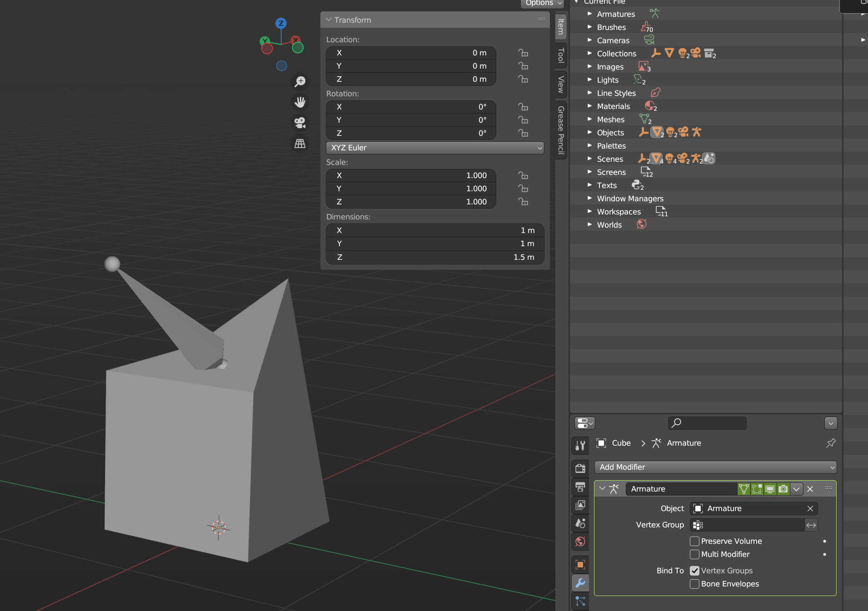868x611 pixels.
Task: Toggle Armature modifier on-cage vertex icon
Action: coord(743,489)
